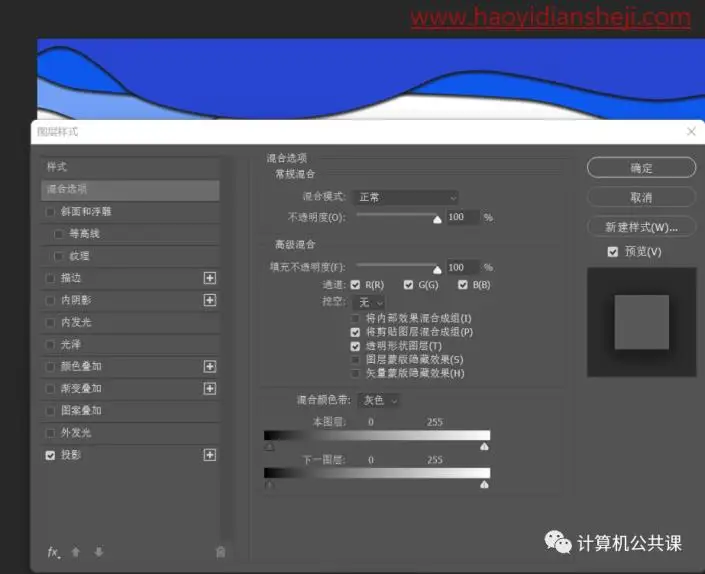Open 混合颜色带 dropdown showing 灰色
Screen dimensions: 705x574
pos(379,400)
